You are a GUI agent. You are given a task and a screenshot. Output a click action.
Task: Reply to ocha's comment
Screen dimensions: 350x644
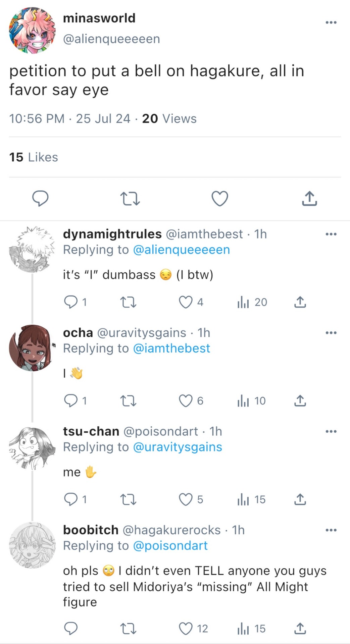pyautogui.click(x=71, y=401)
